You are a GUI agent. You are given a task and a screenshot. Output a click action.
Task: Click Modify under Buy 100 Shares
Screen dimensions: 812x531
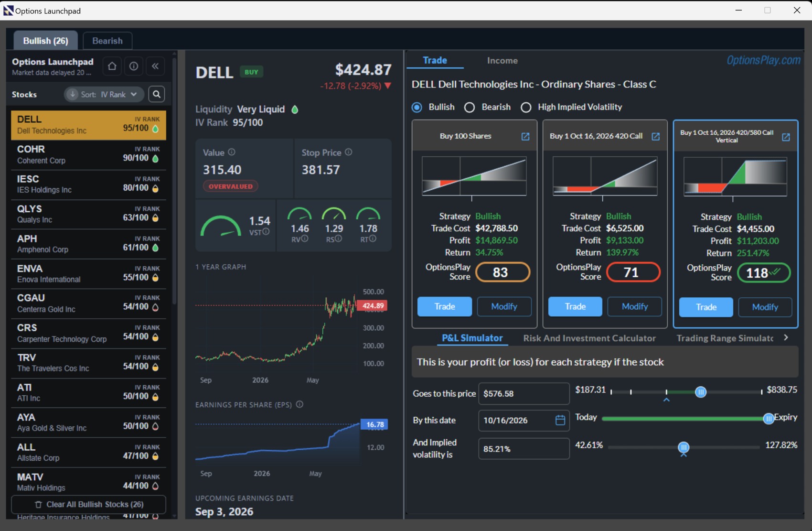tap(504, 306)
